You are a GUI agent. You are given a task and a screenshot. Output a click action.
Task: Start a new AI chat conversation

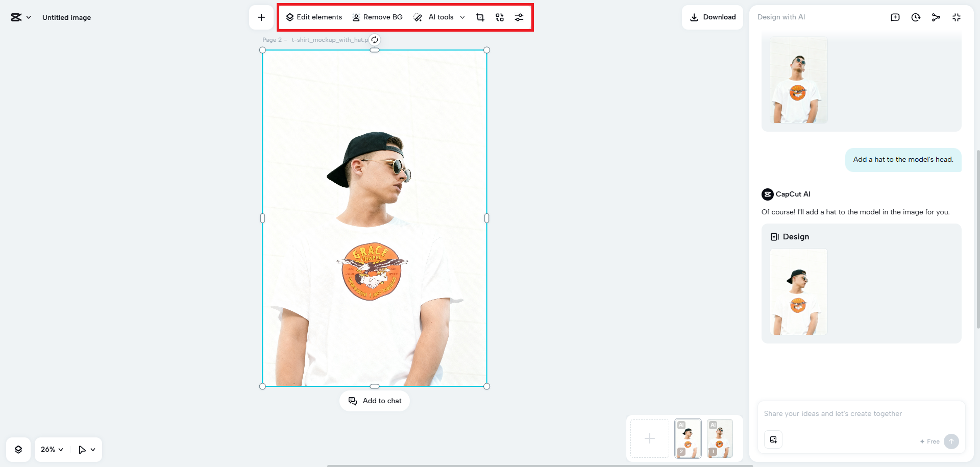(895, 17)
